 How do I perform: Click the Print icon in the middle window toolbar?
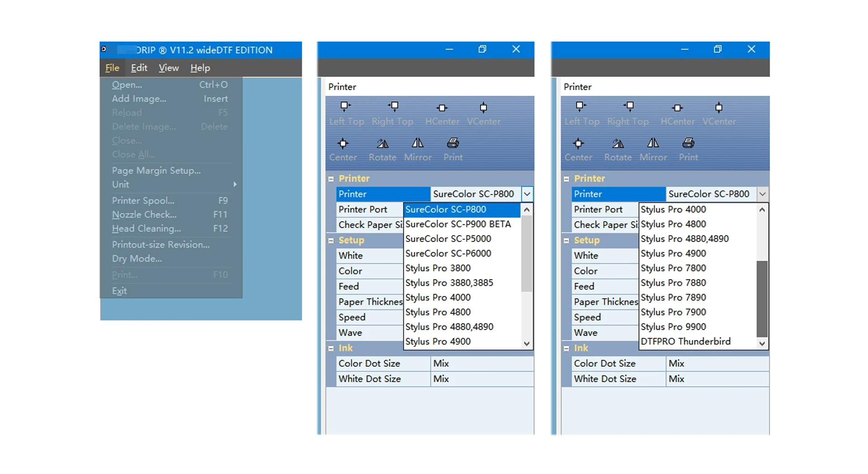click(453, 143)
